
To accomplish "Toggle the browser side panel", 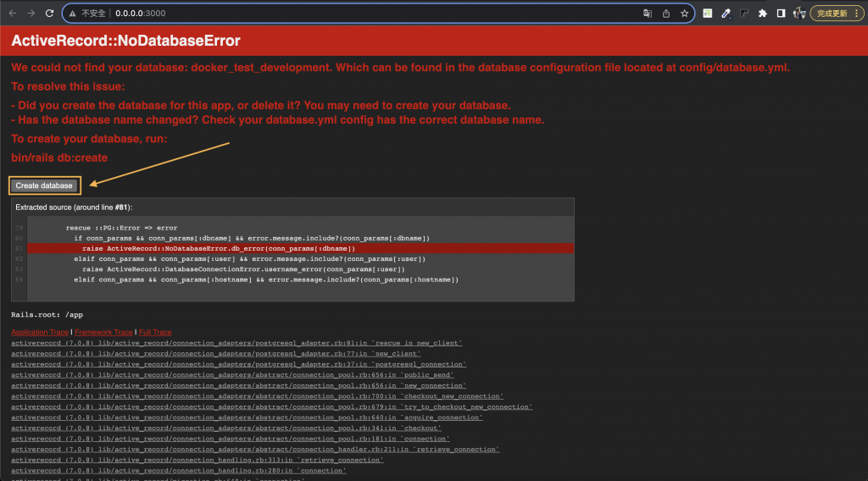I will point(781,14).
